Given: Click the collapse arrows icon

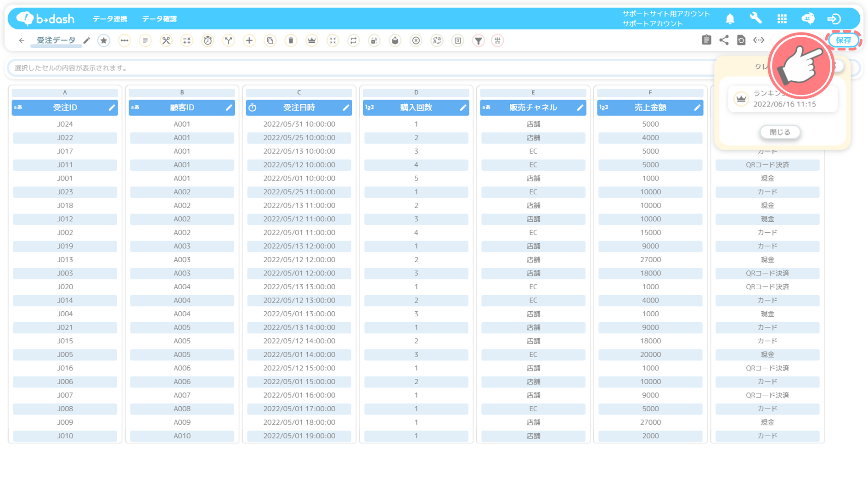Looking at the screenshot, I should tap(333, 40).
